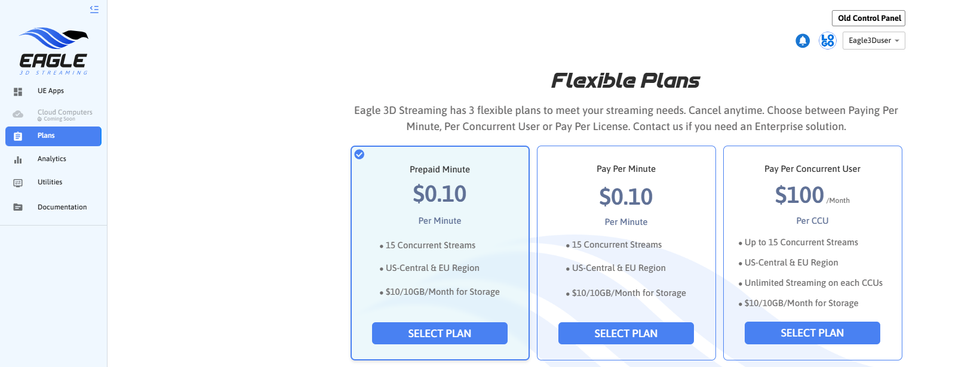980x367 pixels.
Task: Select the Prepaid Minute plan
Action: [x=440, y=334]
